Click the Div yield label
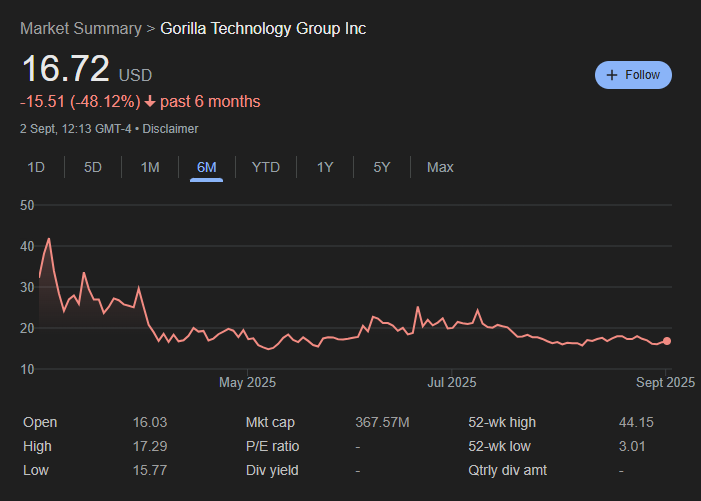This screenshot has width=701, height=501. click(272, 471)
